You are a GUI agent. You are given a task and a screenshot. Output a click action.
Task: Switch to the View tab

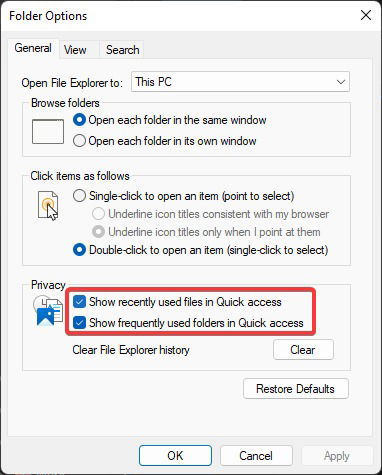[75, 50]
